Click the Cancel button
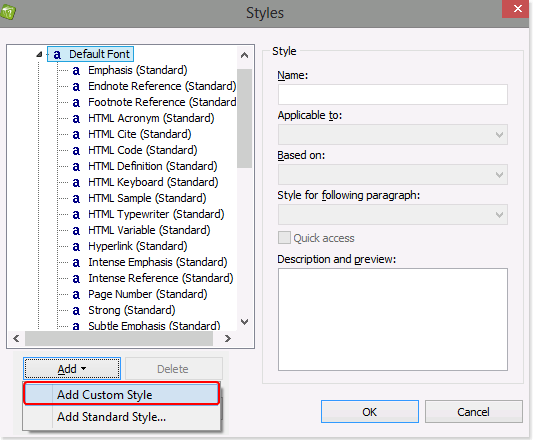 point(474,412)
